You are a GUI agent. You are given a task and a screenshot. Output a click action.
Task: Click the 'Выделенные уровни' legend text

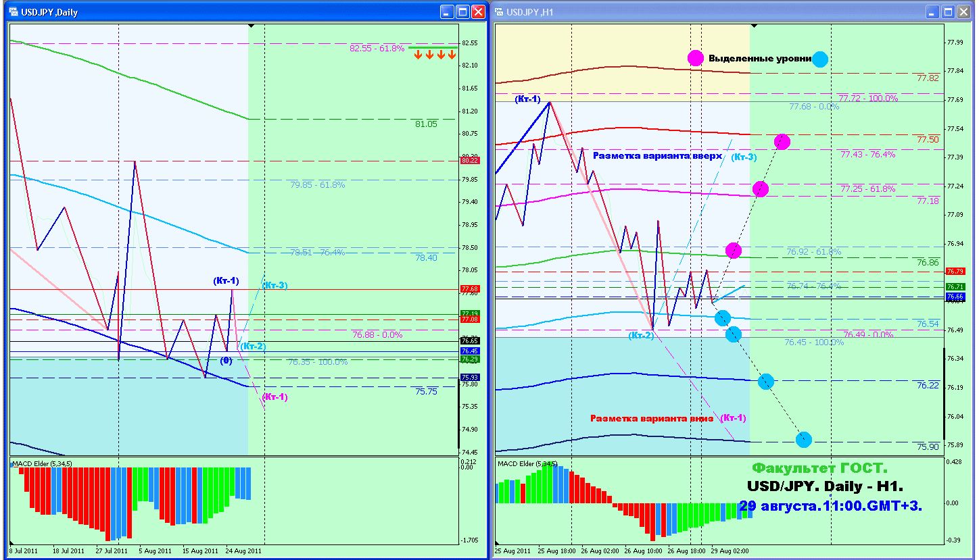760,59
